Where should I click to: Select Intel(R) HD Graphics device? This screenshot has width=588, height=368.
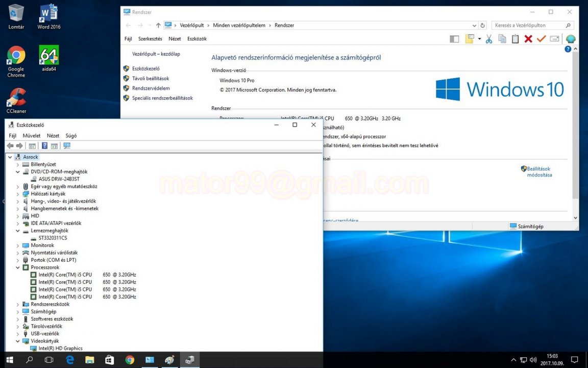point(60,349)
